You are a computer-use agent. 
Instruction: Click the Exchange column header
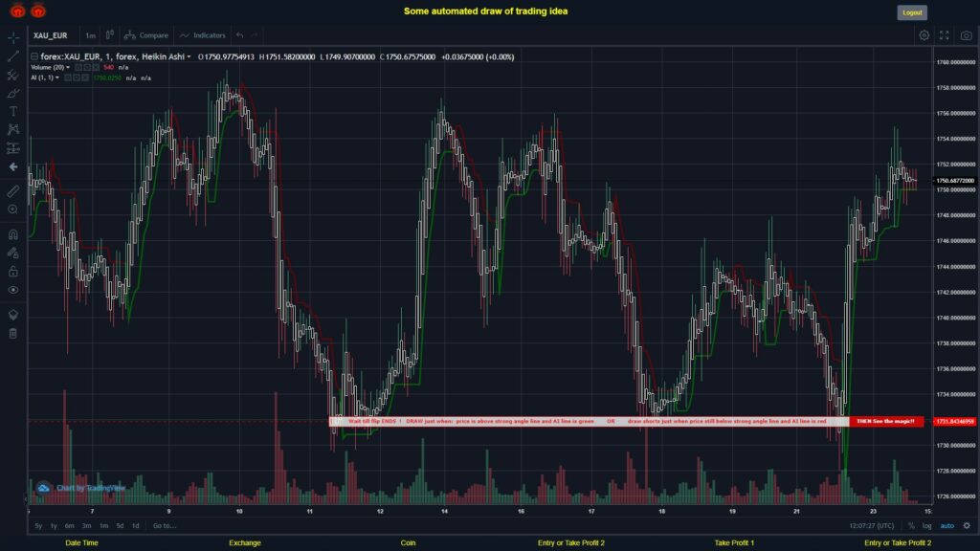tap(245, 543)
